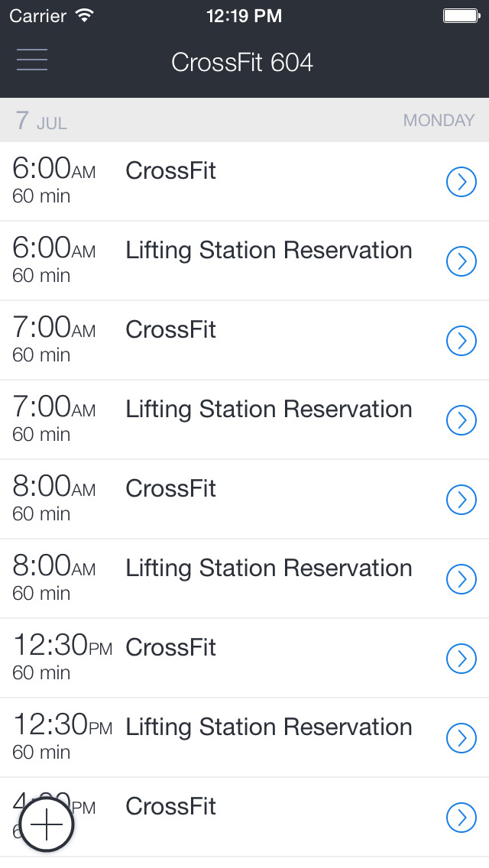The width and height of the screenshot is (489, 868).
Task: Open details arrow for 12:30PM CrossFit
Action: [461, 659]
